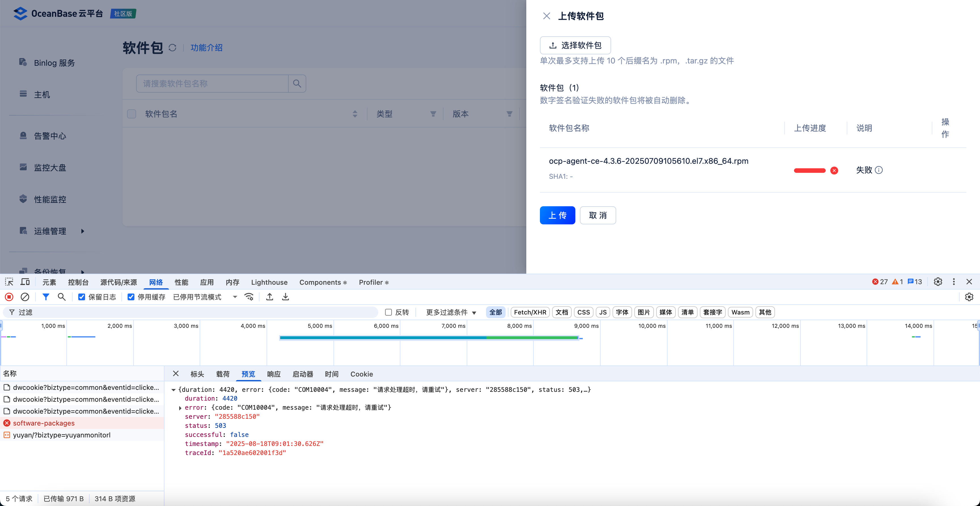Click the red upload progress bar
The image size is (980, 506).
pos(810,170)
